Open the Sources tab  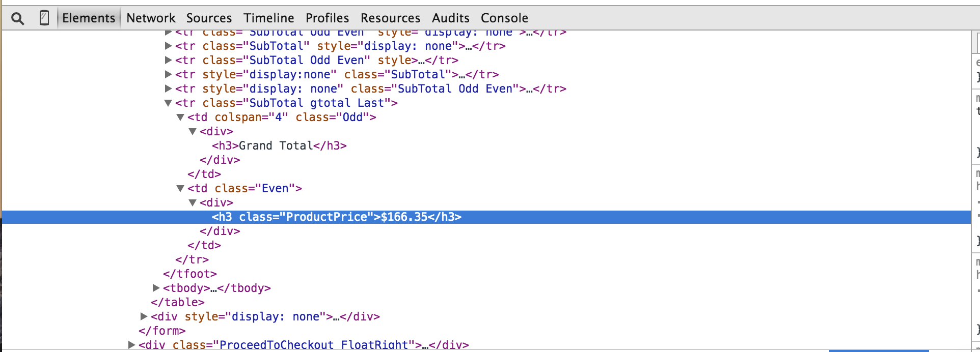pos(209,18)
